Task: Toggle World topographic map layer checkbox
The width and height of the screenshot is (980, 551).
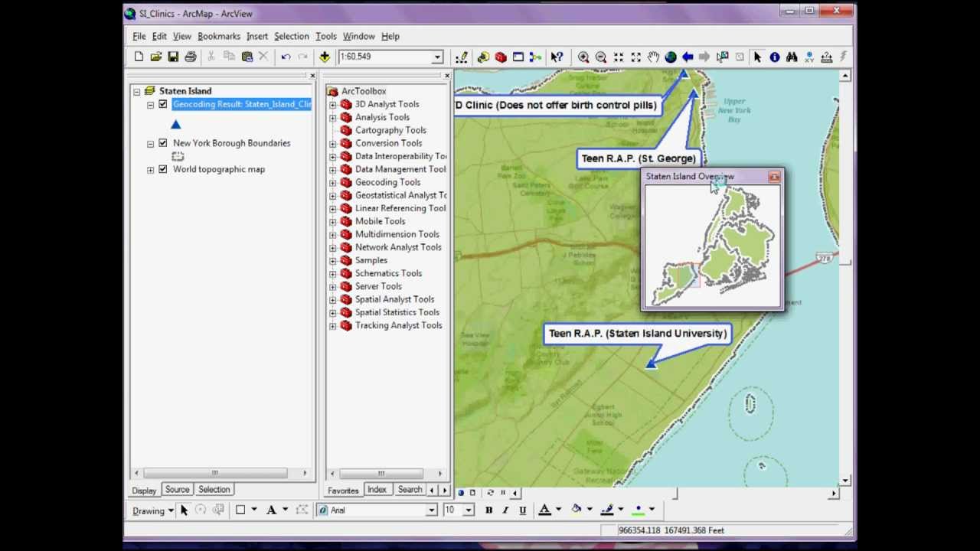Action: 163,169
